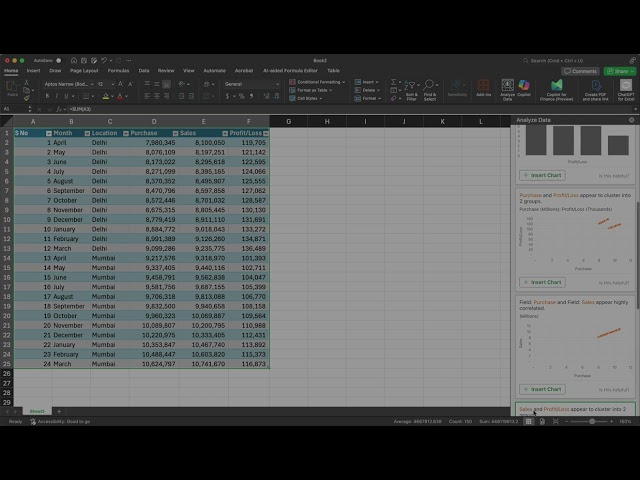Open the Sales column filter dropdown
The image size is (640, 480).
[225, 133]
